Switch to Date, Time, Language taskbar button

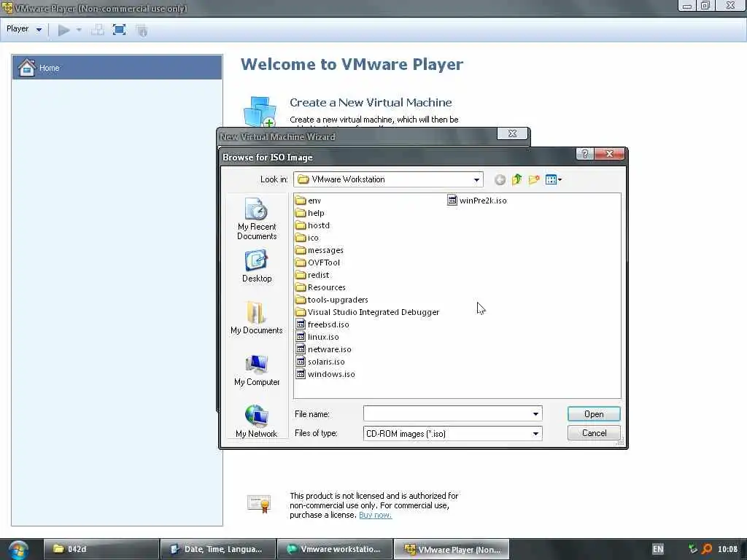point(217,549)
